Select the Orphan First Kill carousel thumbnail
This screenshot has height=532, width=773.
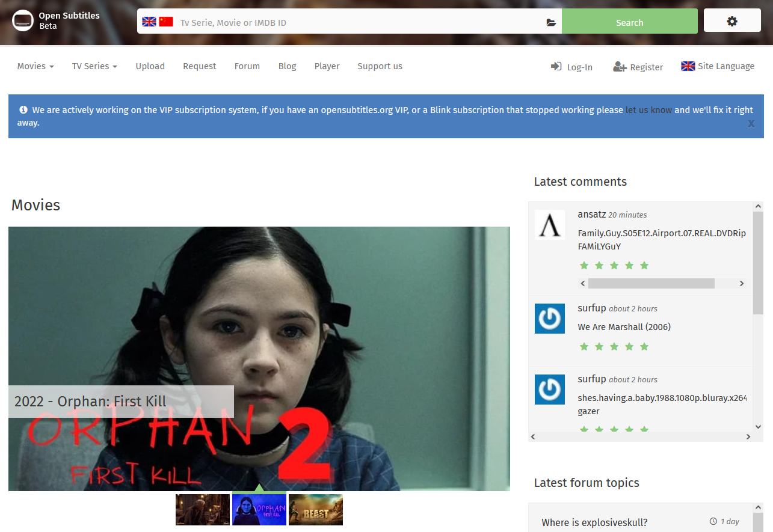click(259, 510)
